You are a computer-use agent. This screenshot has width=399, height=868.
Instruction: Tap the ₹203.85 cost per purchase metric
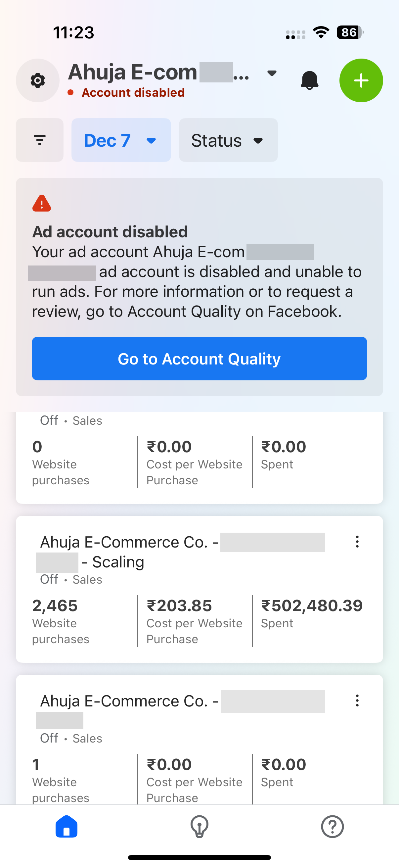click(194, 621)
